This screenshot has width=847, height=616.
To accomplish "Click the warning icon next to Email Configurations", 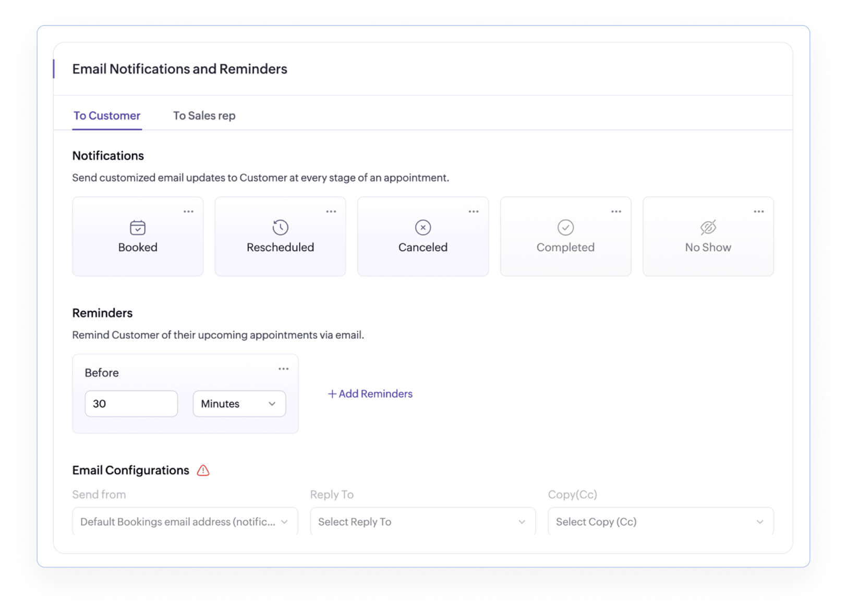I will [203, 470].
